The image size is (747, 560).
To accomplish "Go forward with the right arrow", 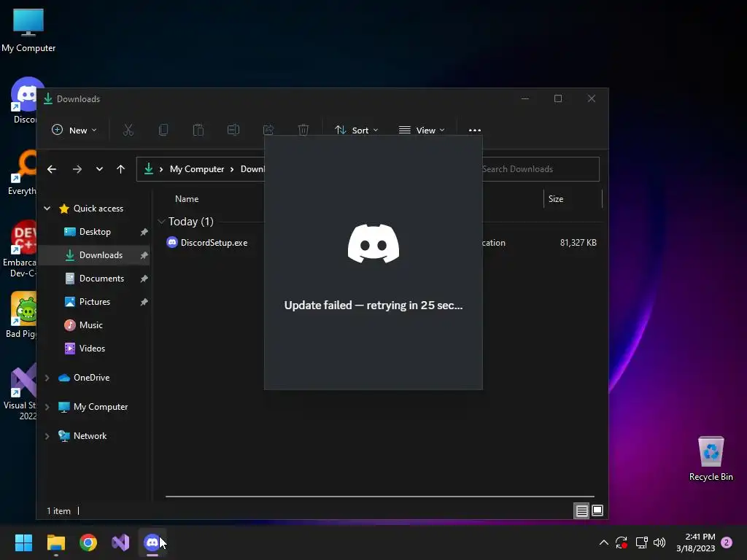I will [77, 169].
